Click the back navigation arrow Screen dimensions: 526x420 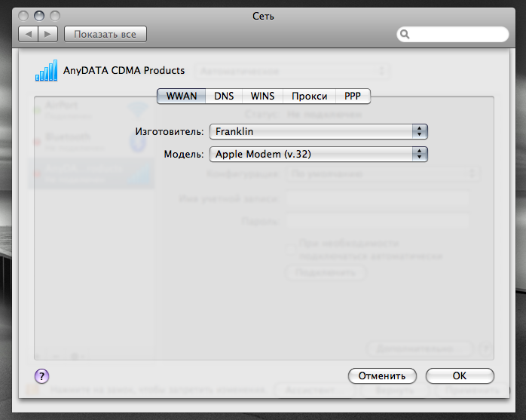29,34
